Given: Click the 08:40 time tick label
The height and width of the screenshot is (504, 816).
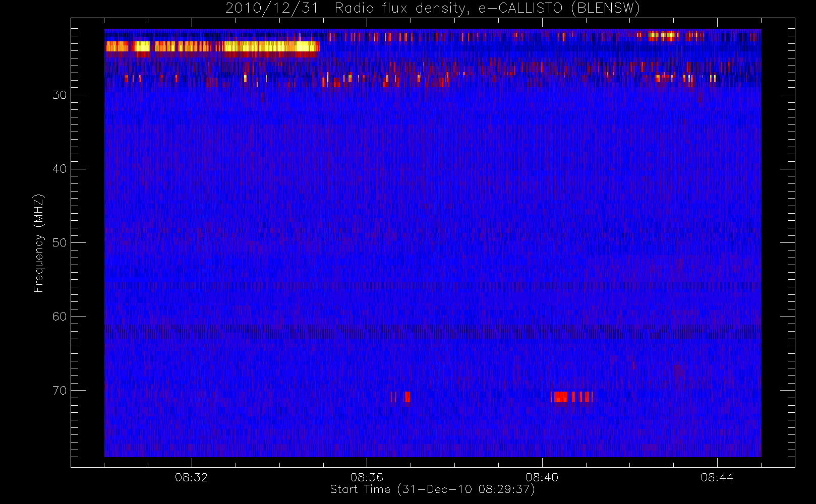Looking at the screenshot, I should click(542, 477).
